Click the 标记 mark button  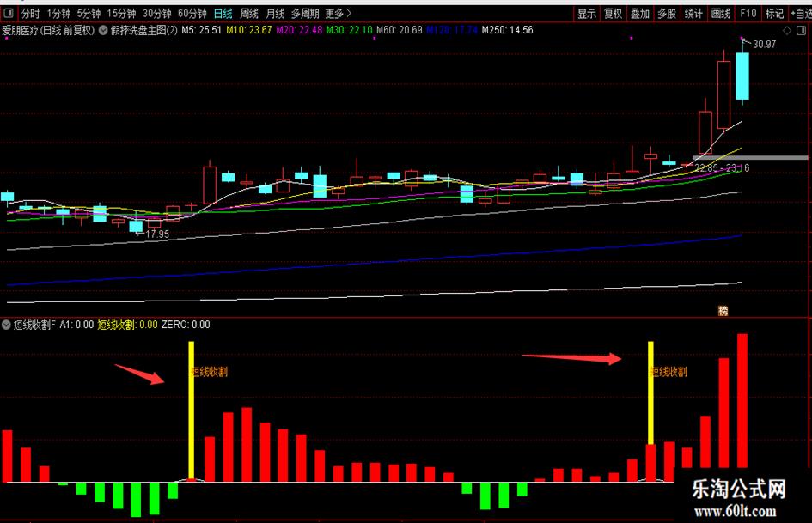[775, 14]
